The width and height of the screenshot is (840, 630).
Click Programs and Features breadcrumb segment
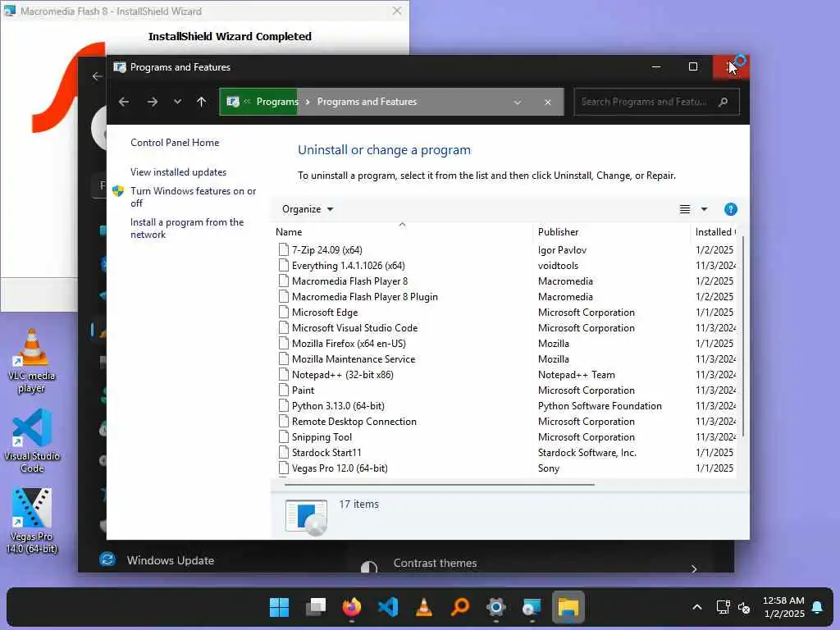367,102
